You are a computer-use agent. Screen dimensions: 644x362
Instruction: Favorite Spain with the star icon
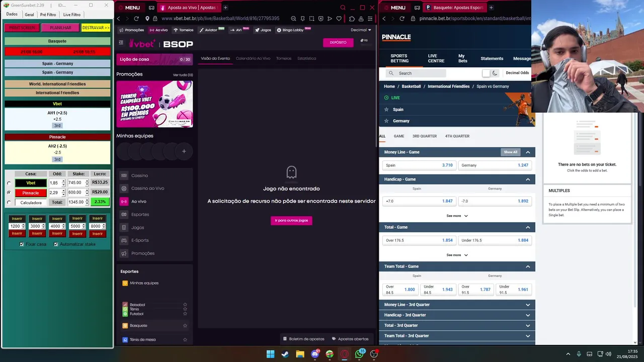tap(386, 109)
